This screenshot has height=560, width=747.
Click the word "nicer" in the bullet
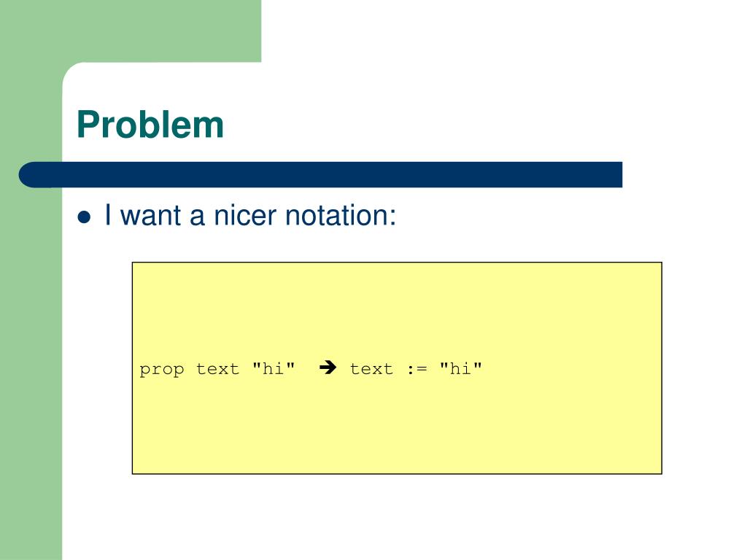245,215
